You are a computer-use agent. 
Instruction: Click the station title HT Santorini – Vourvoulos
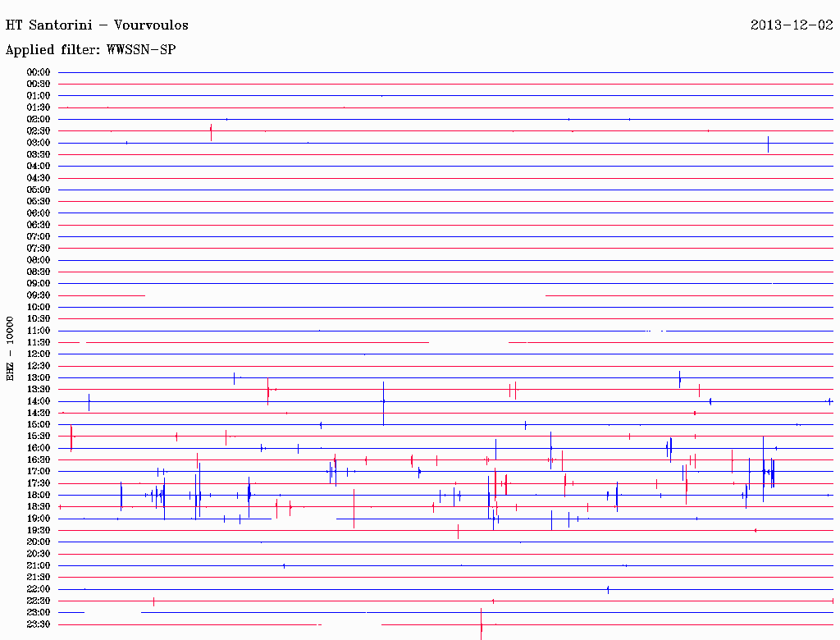click(97, 25)
